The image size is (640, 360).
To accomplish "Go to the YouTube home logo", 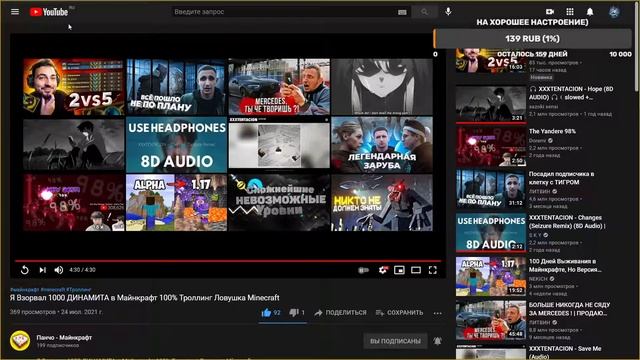I will [49, 12].
